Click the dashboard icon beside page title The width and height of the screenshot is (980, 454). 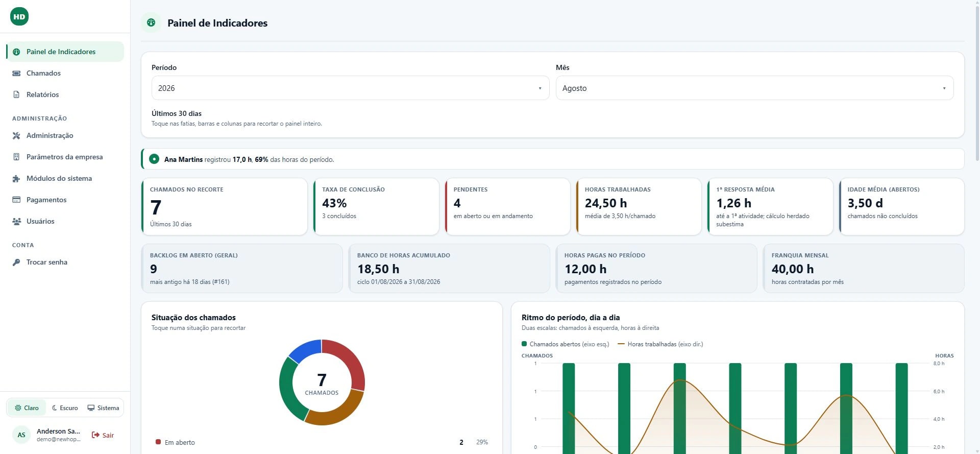(151, 22)
